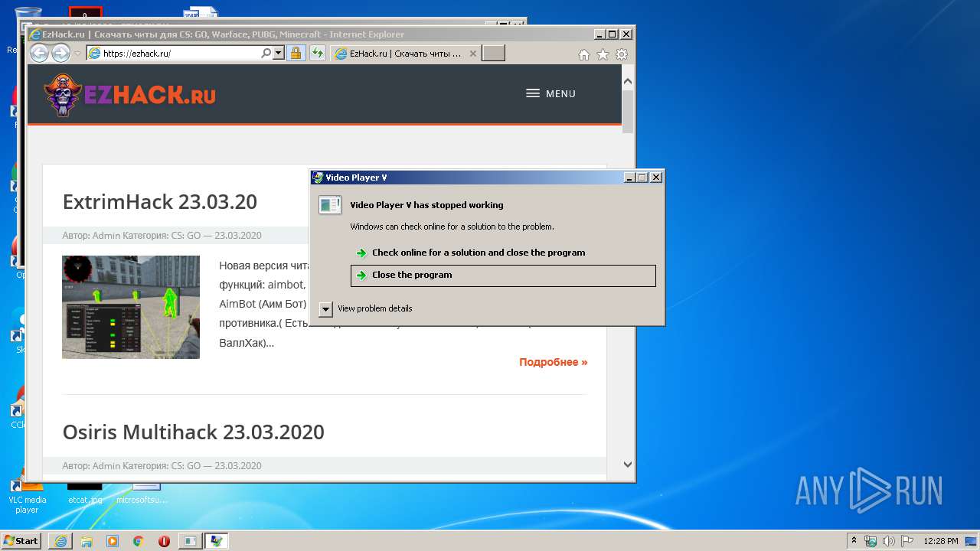Launch Google Chrome from taskbar
This screenshot has height=551, width=980.
[139, 541]
